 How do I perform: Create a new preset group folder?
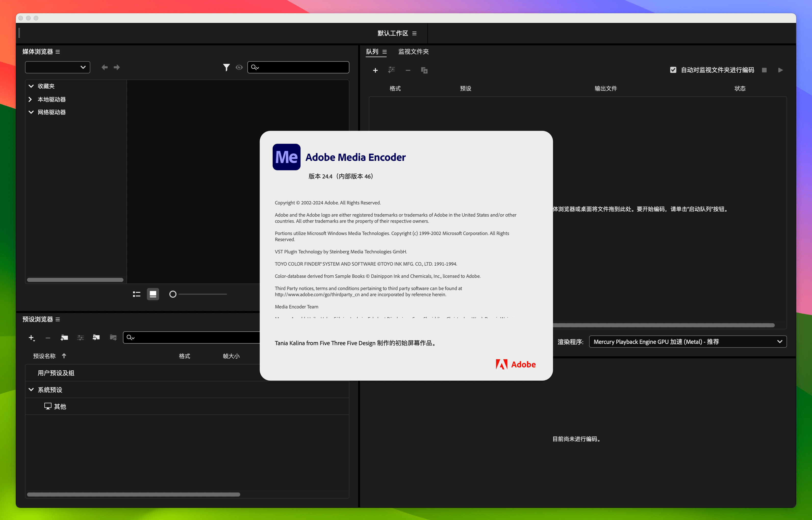tap(64, 338)
